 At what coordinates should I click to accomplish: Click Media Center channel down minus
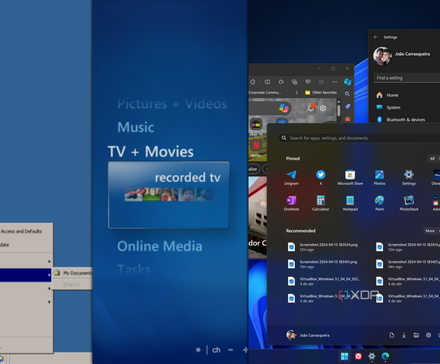231,350
